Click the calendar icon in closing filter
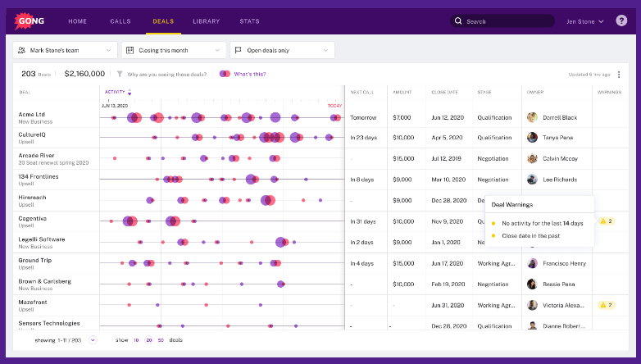The width and height of the screenshot is (641, 364). [130, 50]
